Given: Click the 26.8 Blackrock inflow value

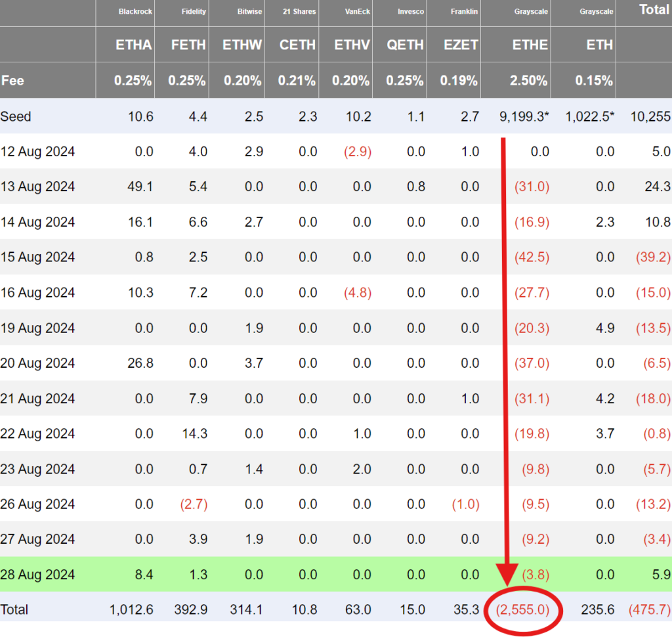Looking at the screenshot, I should [140, 364].
